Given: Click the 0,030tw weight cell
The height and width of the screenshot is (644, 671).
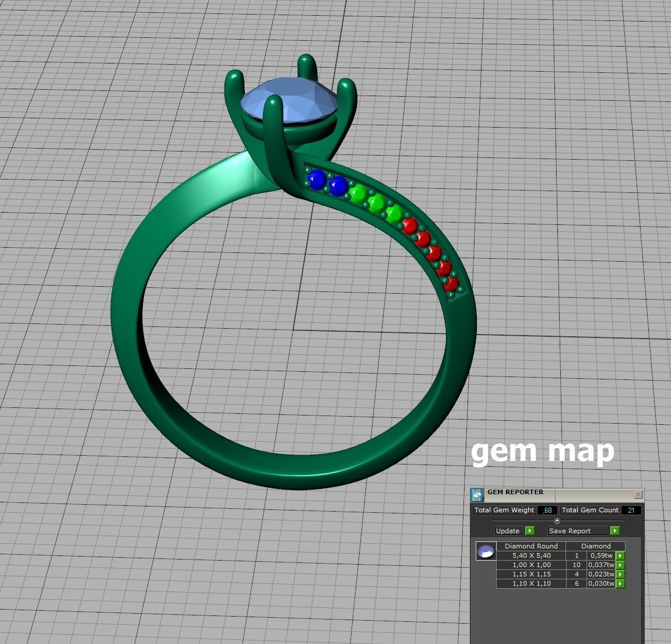Looking at the screenshot, I should pyautogui.click(x=601, y=583).
